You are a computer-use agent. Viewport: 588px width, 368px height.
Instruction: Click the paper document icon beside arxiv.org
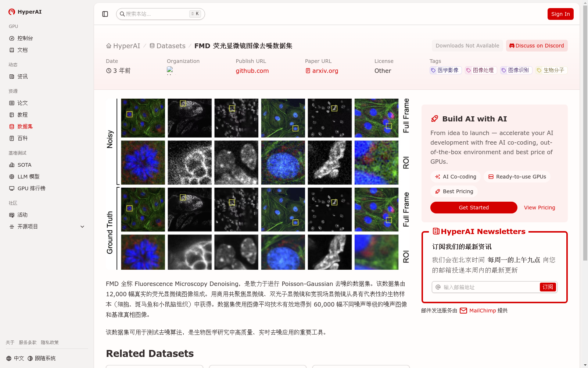pyautogui.click(x=308, y=71)
